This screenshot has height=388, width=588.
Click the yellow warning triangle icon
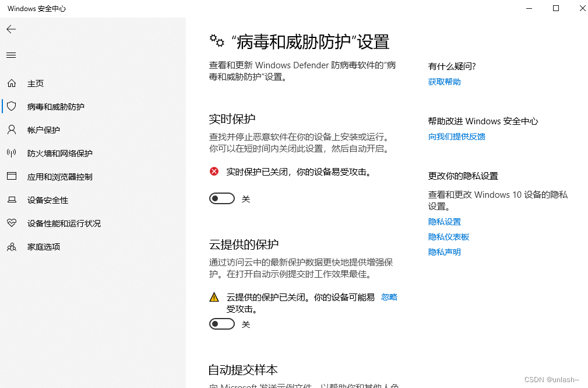click(214, 297)
